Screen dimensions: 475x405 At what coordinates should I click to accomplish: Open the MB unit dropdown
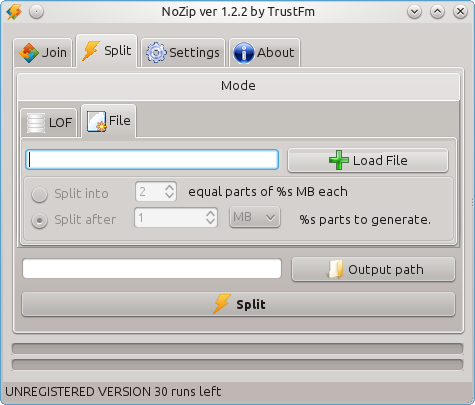click(x=255, y=217)
